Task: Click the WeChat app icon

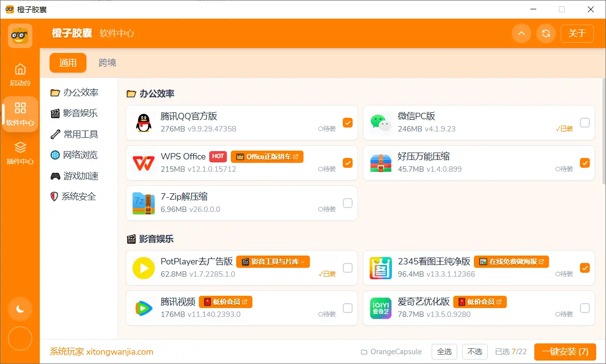Action: [381, 122]
